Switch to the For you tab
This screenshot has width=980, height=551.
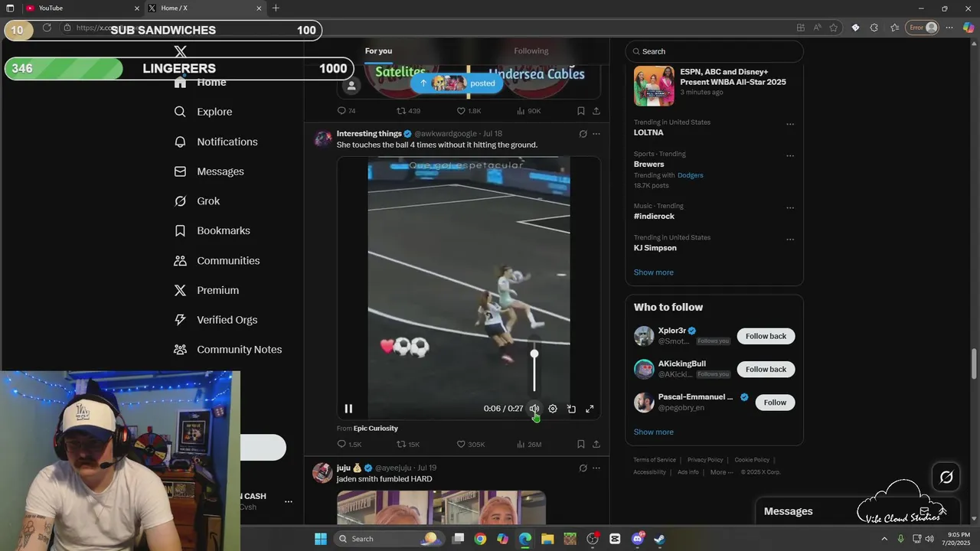(x=378, y=51)
